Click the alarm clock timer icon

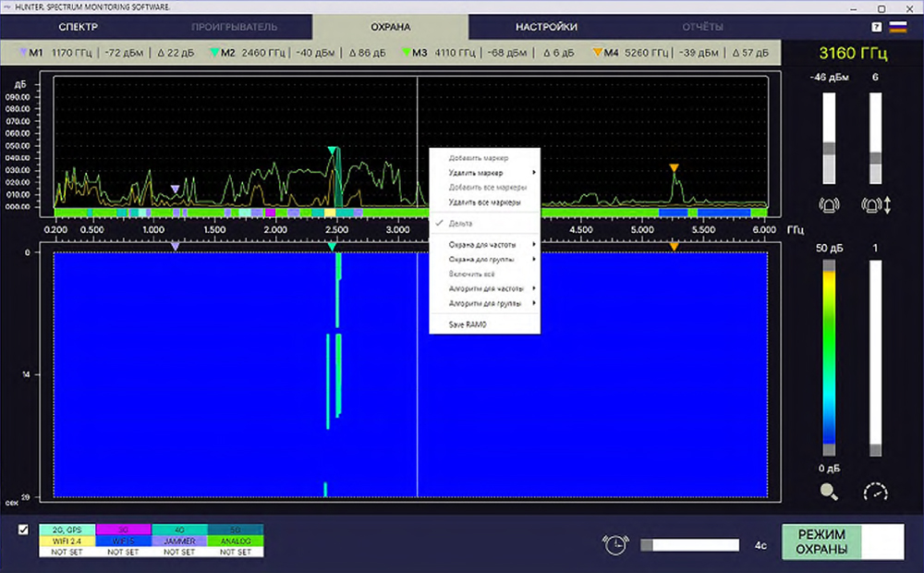tap(614, 545)
